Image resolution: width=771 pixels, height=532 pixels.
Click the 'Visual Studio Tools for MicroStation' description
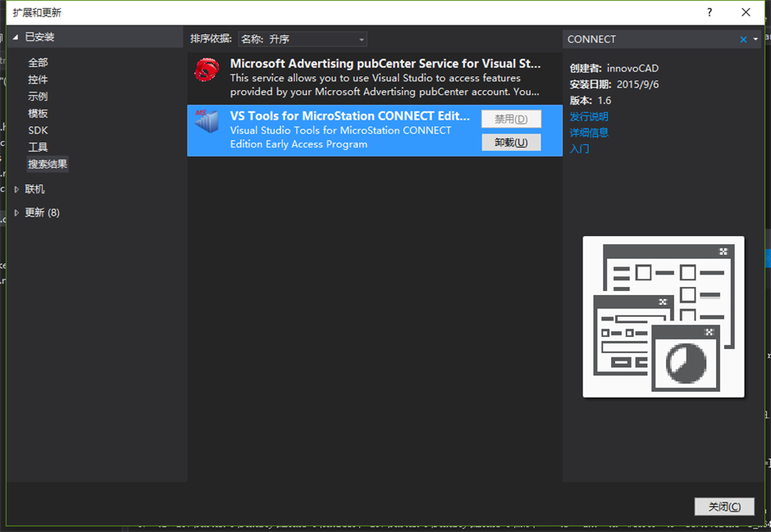pyautogui.click(x=340, y=137)
